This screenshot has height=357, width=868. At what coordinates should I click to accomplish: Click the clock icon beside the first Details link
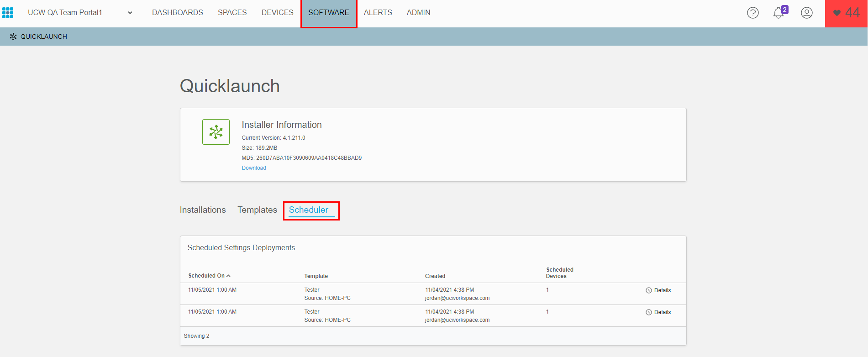(x=649, y=290)
